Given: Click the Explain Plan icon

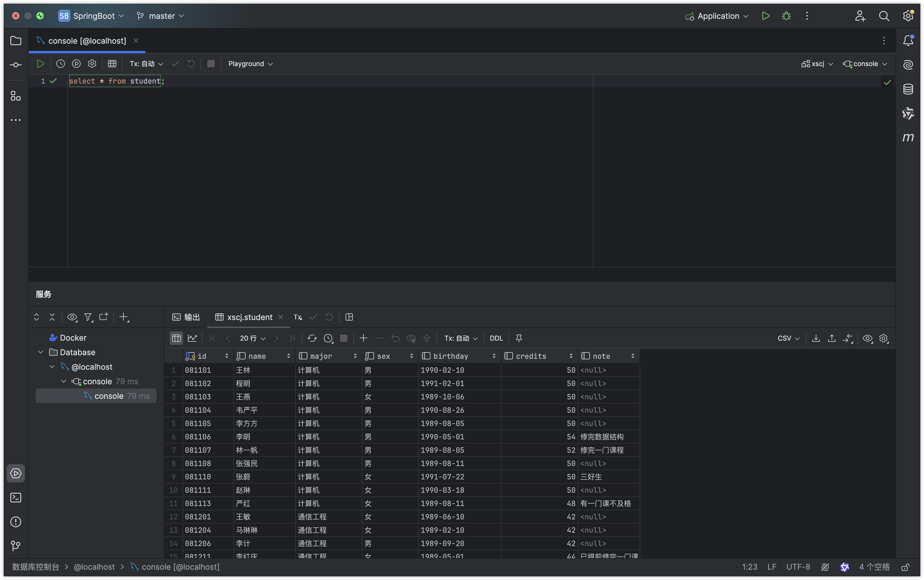Looking at the screenshot, I should coord(76,64).
